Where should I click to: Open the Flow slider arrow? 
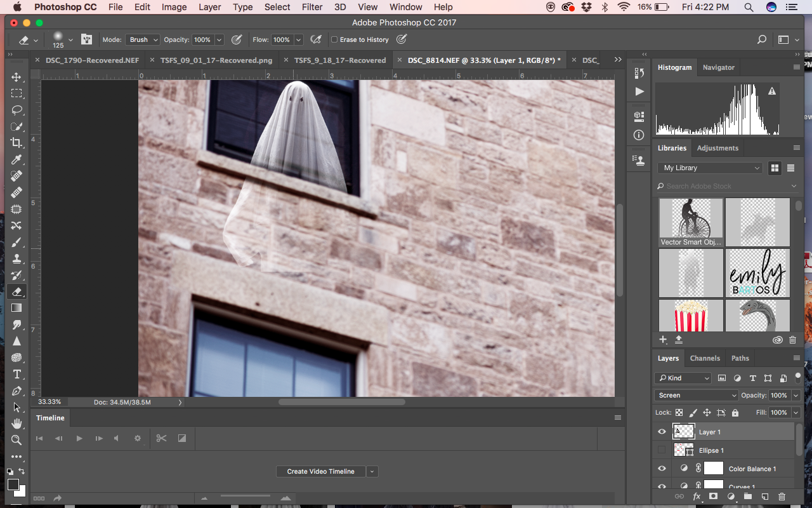[299, 39]
